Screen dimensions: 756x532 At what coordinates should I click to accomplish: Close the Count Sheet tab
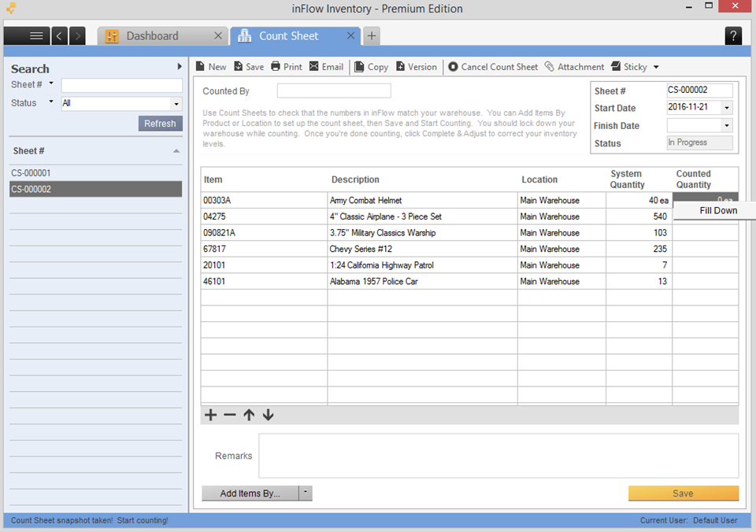pos(351,35)
